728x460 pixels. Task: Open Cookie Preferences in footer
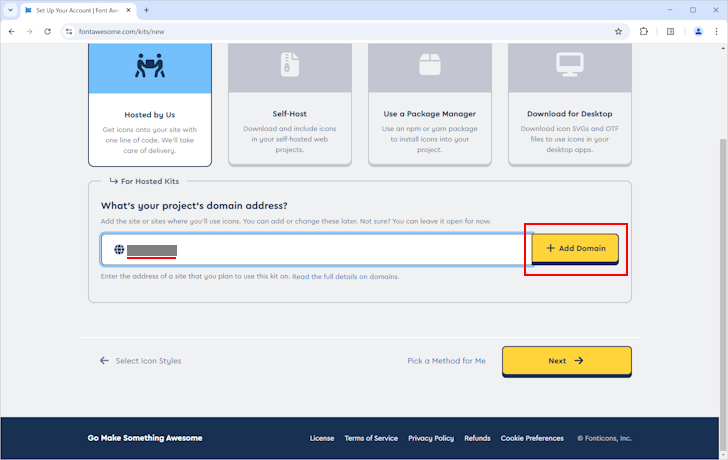pos(532,438)
